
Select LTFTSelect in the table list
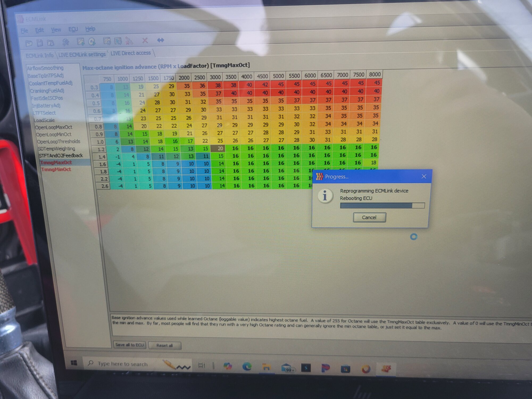[x=44, y=113]
